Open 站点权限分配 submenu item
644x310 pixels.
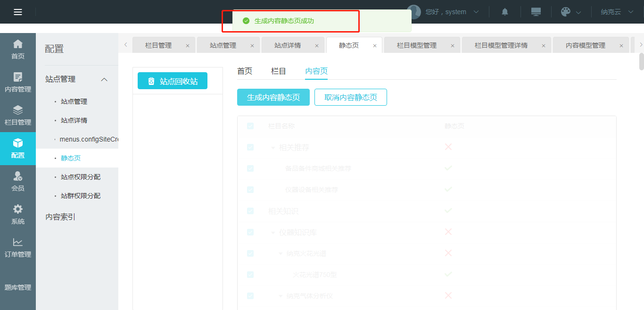tap(81, 177)
